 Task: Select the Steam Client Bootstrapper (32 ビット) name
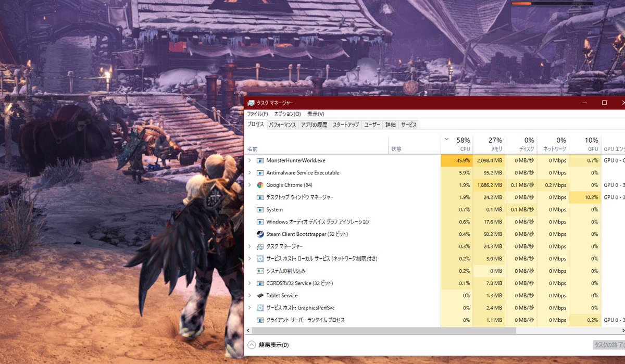coord(307,234)
